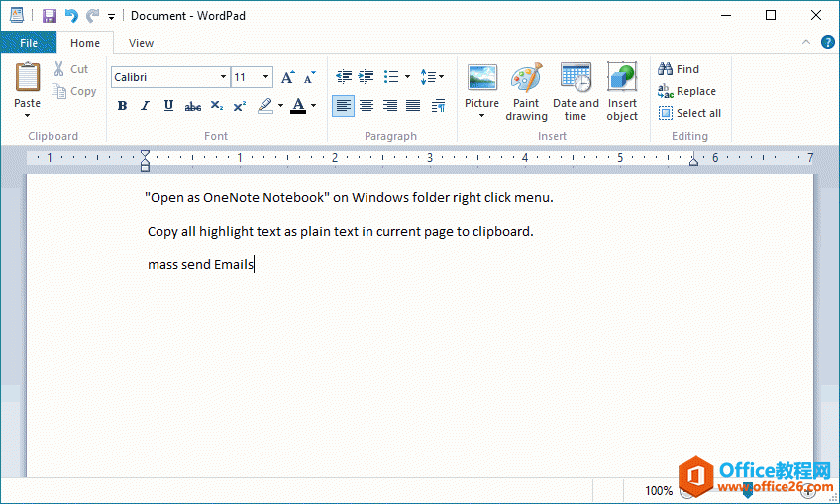Image resolution: width=840 pixels, height=504 pixels.
Task: Align text left
Action: [343, 106]
